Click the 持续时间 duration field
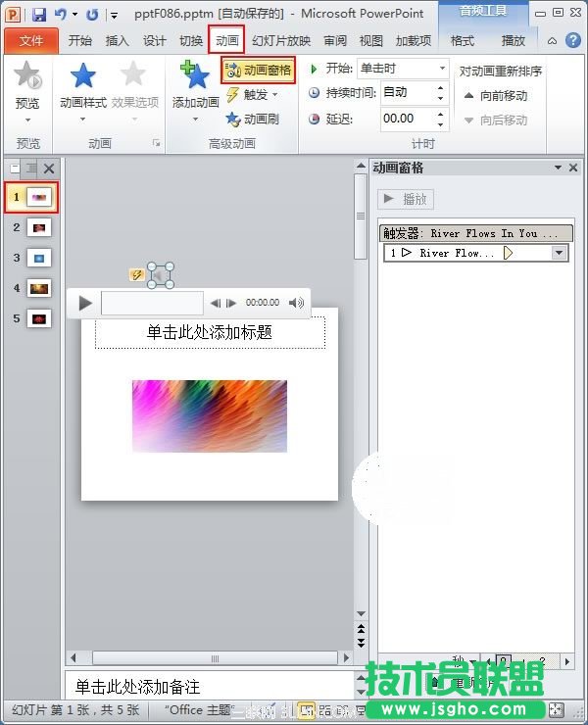The height and width of the screenshot is (725, 588). tap(408, 92)
